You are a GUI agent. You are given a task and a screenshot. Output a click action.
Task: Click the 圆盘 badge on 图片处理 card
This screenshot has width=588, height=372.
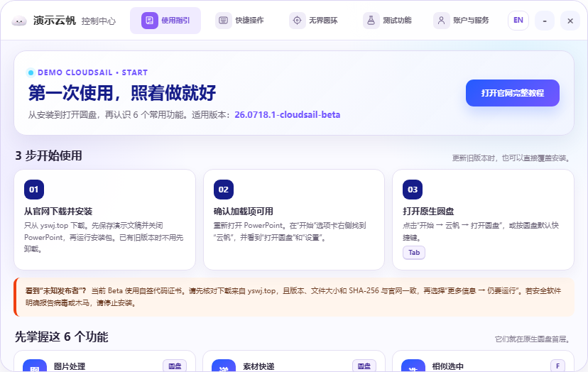click(175, 366)
